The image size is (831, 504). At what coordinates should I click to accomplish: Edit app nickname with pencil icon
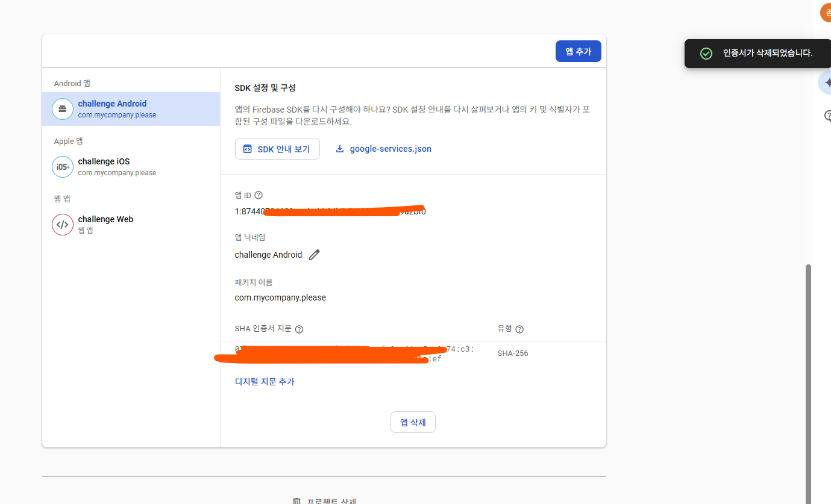[314, 255]
